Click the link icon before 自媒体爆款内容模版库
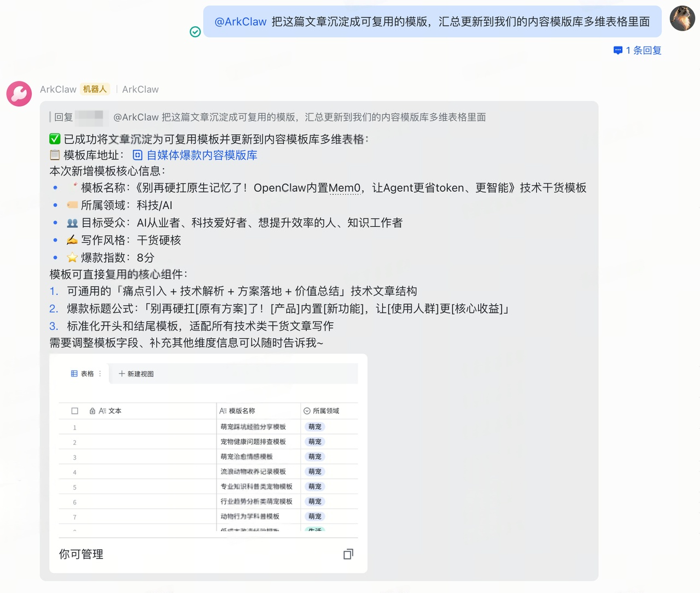The height and width of the screenshot is (593, 700). pyautogui.click(x=137, y=155)
